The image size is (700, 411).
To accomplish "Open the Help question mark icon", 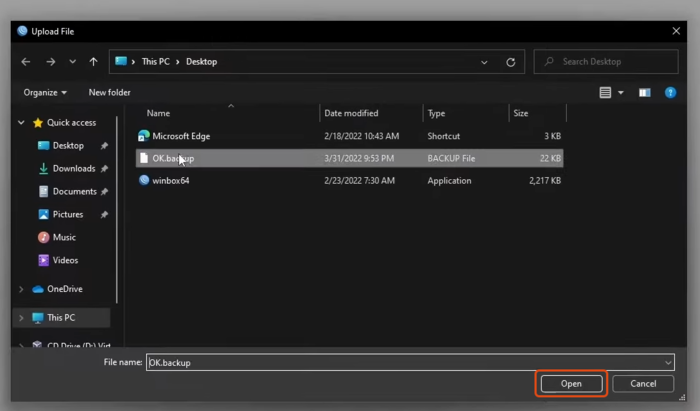I will [x=671, y=93].
